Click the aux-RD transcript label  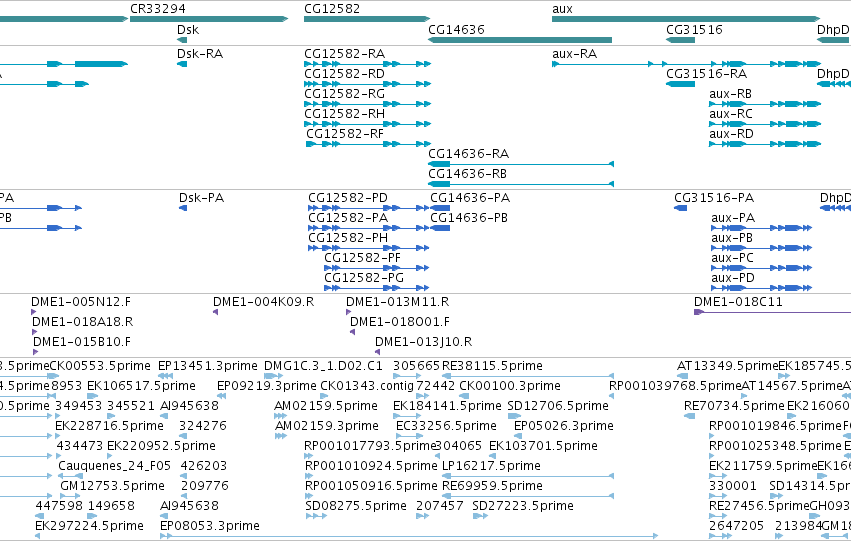[731, 134]
